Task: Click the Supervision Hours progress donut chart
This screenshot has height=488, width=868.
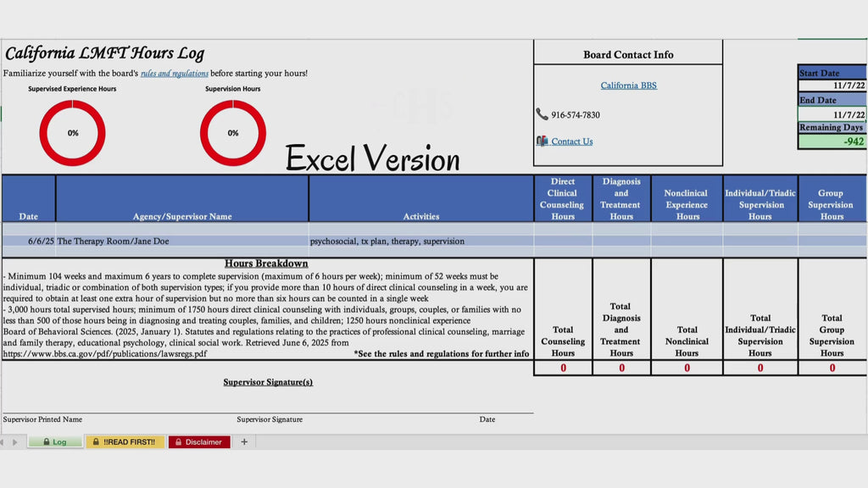Action: (233, 133)
